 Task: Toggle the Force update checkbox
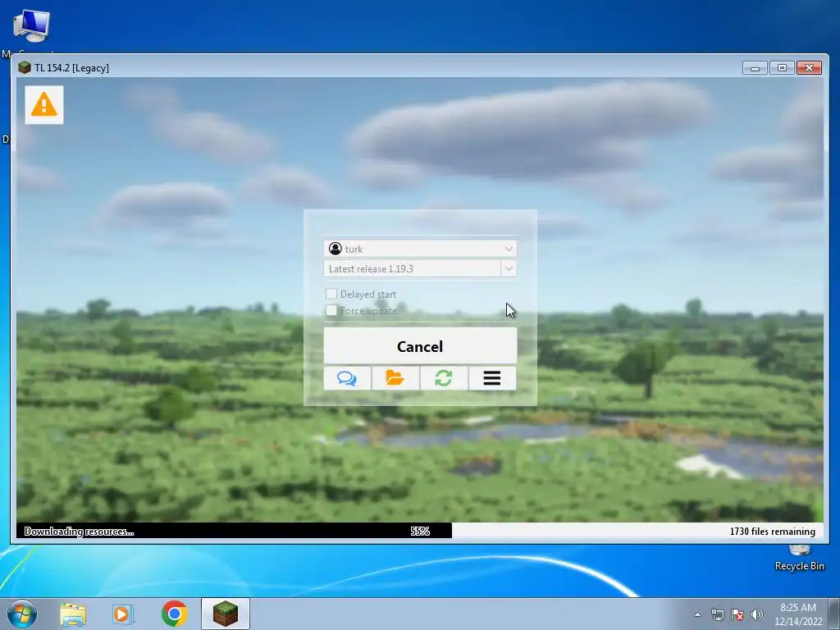click(x=331, y=310)
